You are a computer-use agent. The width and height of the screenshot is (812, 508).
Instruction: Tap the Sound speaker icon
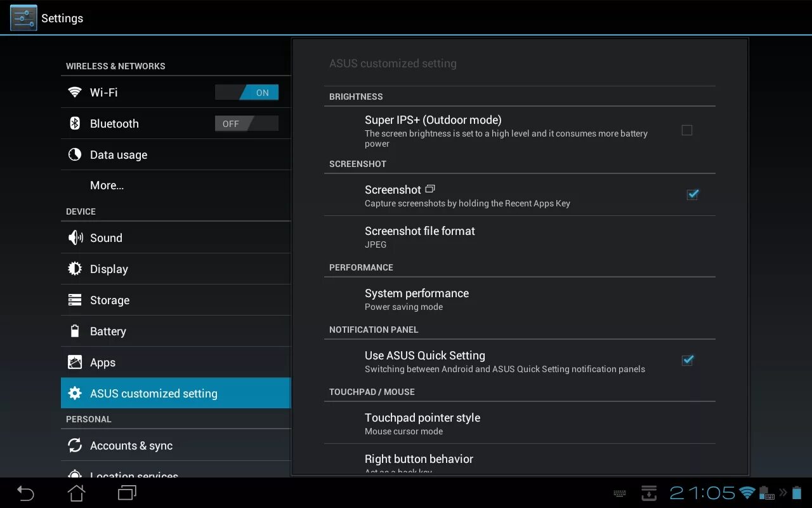[x=75, y=237]
